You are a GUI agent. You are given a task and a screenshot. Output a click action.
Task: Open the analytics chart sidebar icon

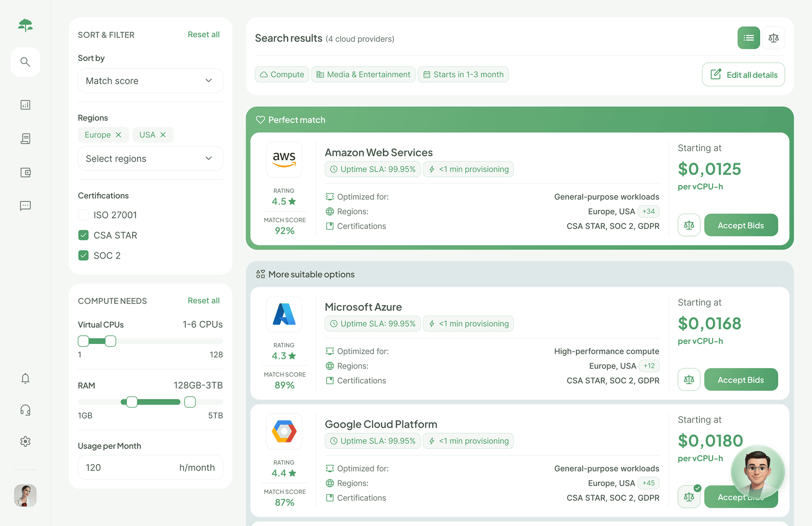pyautogui.click(x=25, y=105)
